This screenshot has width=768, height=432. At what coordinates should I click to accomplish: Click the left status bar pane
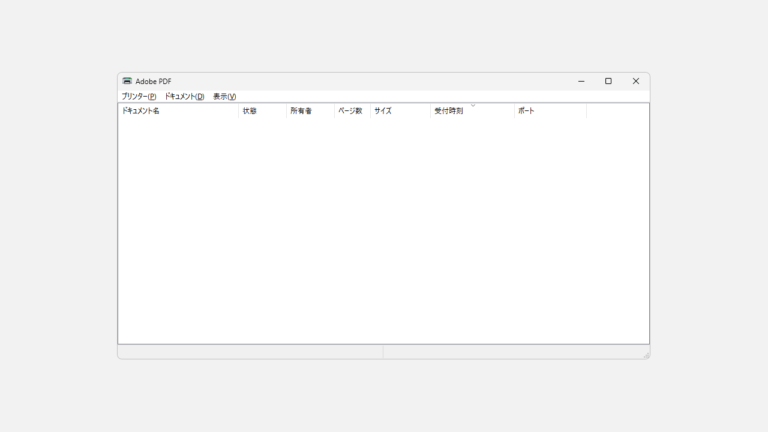250,352
